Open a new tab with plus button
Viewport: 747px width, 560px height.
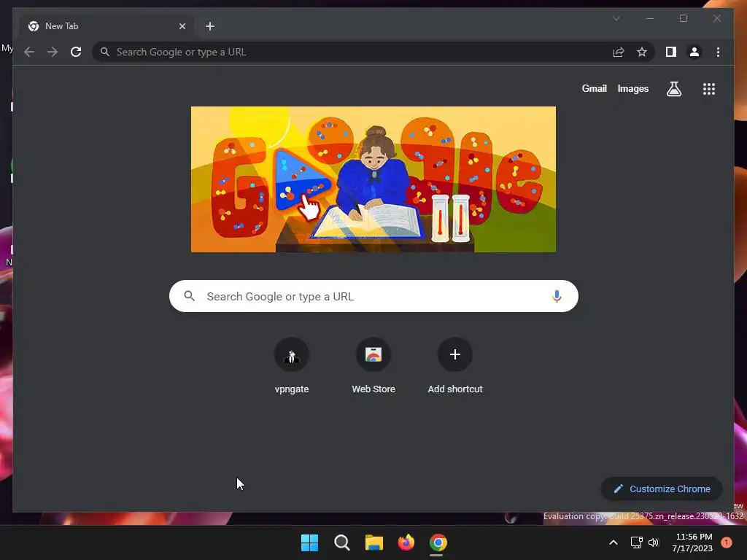[210, 26]
